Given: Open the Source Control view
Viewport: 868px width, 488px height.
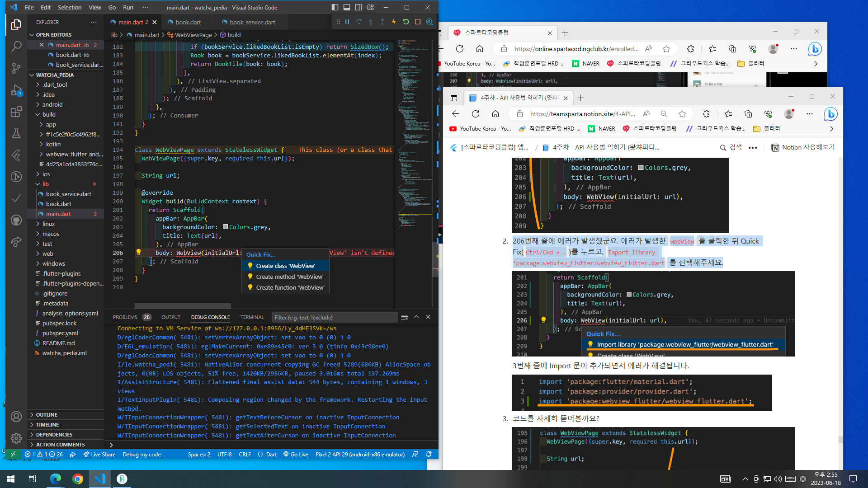Looking at the screenshot, I should [16, 68].
